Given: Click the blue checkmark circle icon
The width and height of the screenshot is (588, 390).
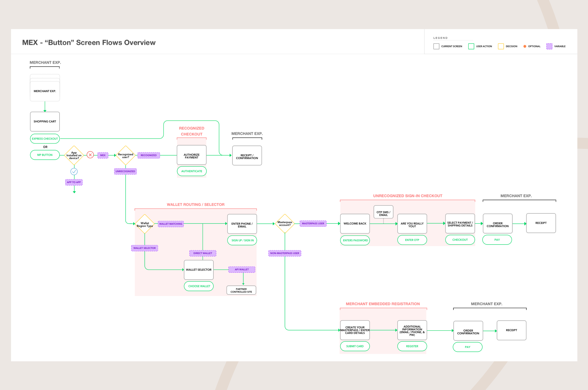Looking at the screenshot, I should pos(74,171).
